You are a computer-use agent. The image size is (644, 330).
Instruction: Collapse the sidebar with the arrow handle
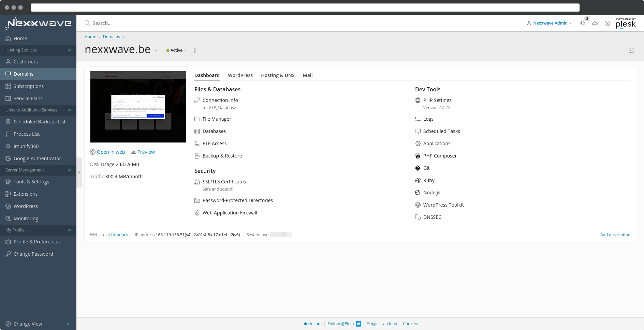[79, 172]
